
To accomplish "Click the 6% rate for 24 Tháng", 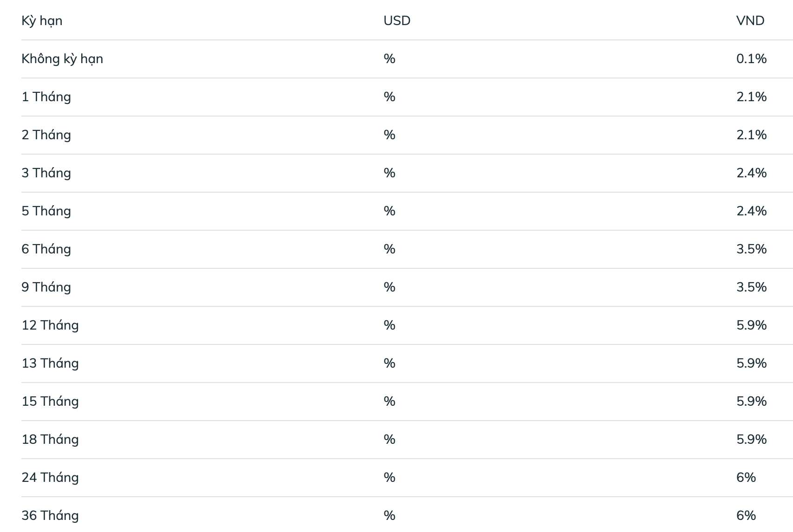I will pos(746,478).
